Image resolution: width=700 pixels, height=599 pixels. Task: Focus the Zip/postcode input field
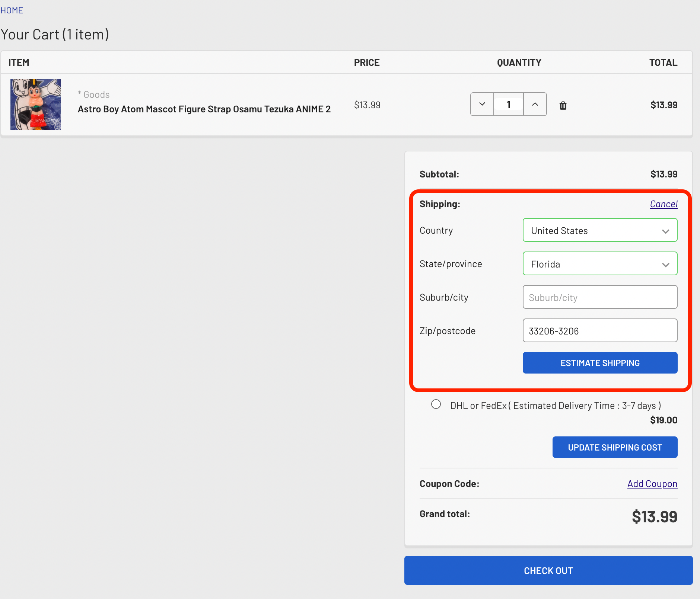coord(599,331)
